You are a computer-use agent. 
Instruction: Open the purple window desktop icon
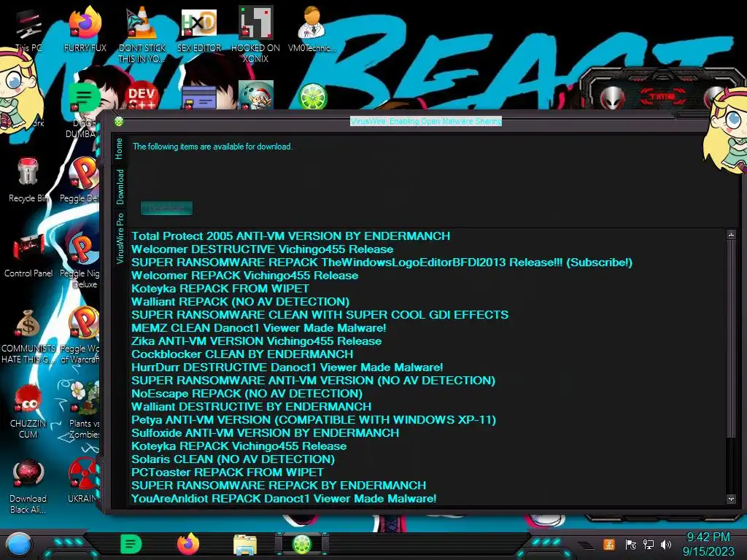pyautogui.click(x=199, y=98)
